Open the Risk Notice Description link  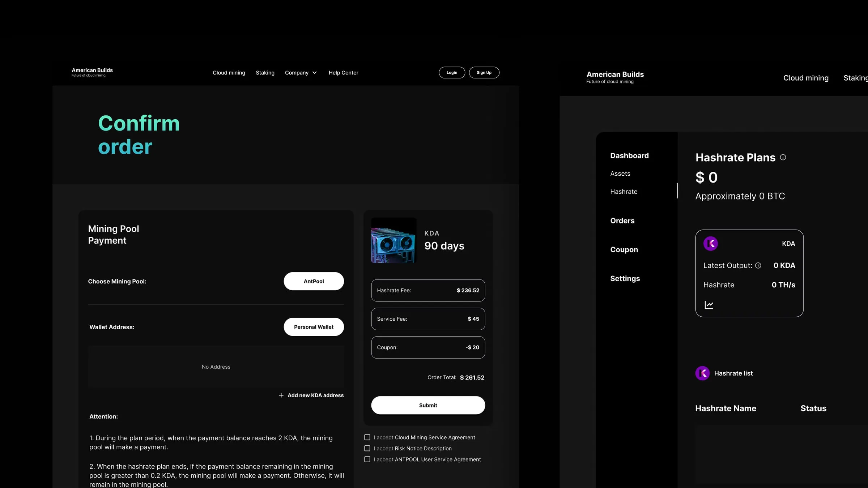point(423,449)
